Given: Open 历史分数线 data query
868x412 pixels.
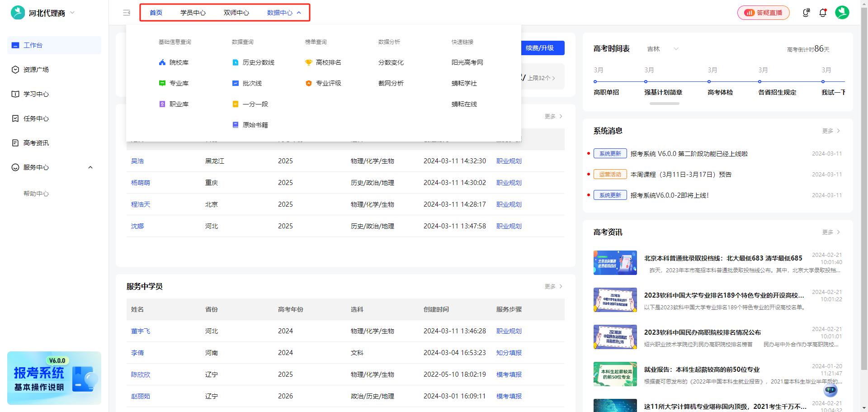Looking at the screenshot, I should [253, 62].
